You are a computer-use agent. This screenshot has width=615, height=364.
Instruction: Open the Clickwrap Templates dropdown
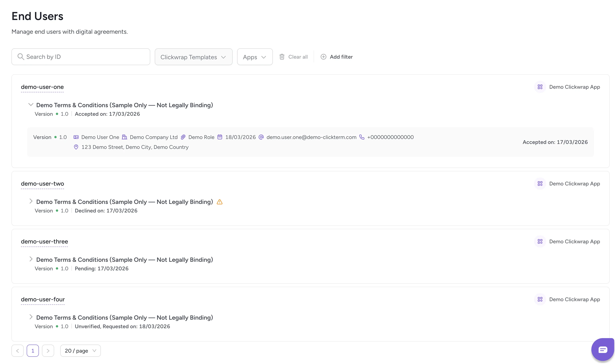[x=193, y=57]
